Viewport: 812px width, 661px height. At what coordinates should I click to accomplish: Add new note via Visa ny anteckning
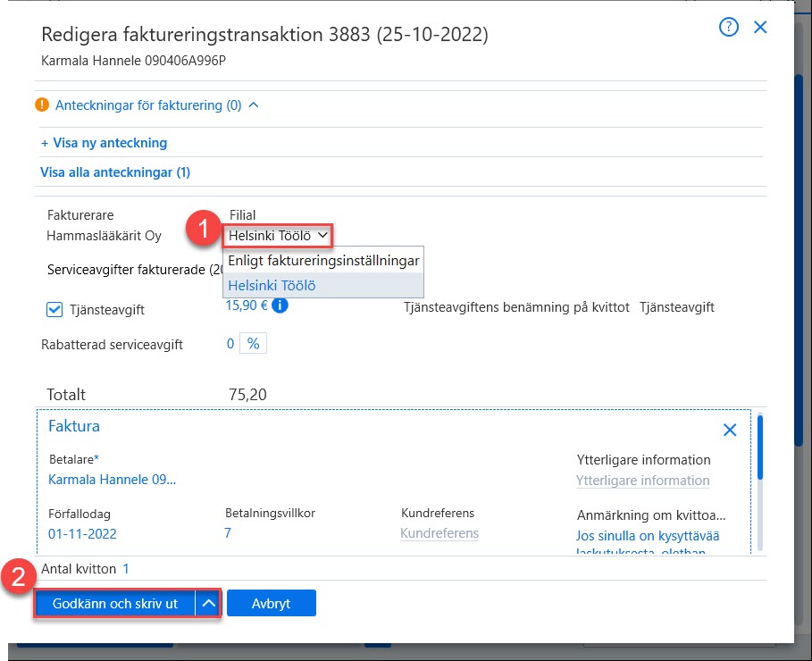click(x=105, y=143)
